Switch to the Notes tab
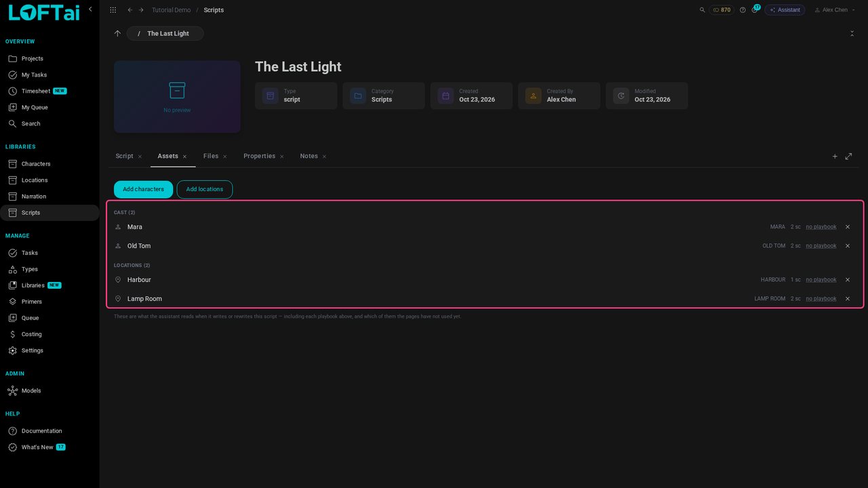Image resolution: width=868 pixels, height=488 pixels. click(x=309, y=156)
